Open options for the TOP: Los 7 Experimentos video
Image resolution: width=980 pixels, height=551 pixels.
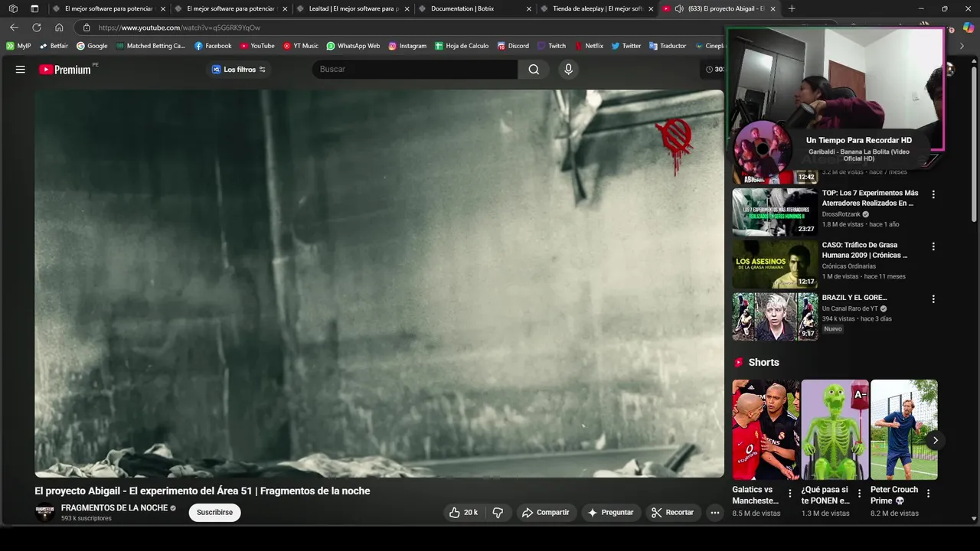(933, 194)
